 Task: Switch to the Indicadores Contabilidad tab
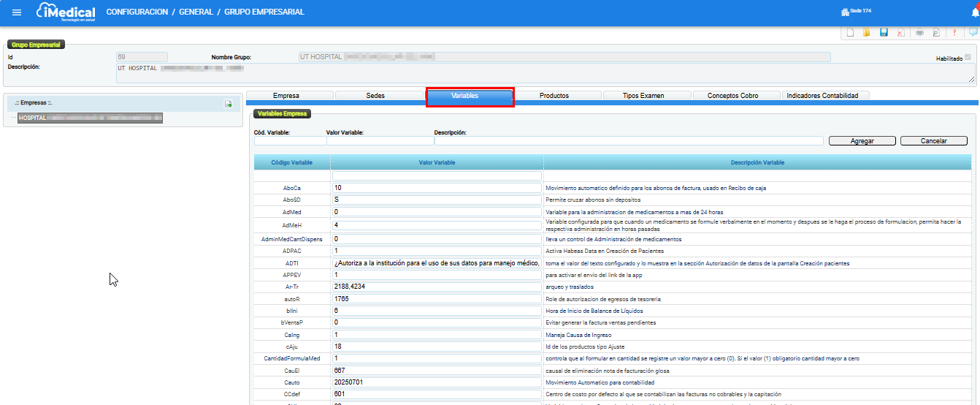click(x=826, y=96)
